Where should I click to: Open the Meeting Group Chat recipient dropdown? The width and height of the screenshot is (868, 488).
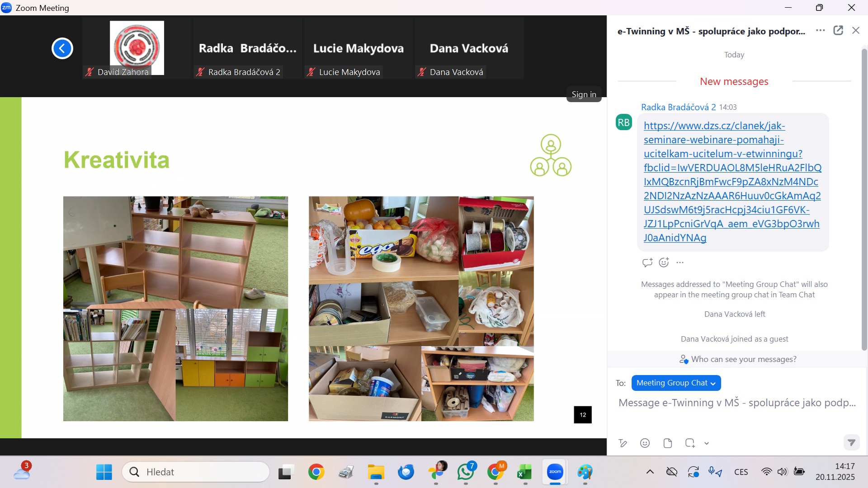click(676, 383)
